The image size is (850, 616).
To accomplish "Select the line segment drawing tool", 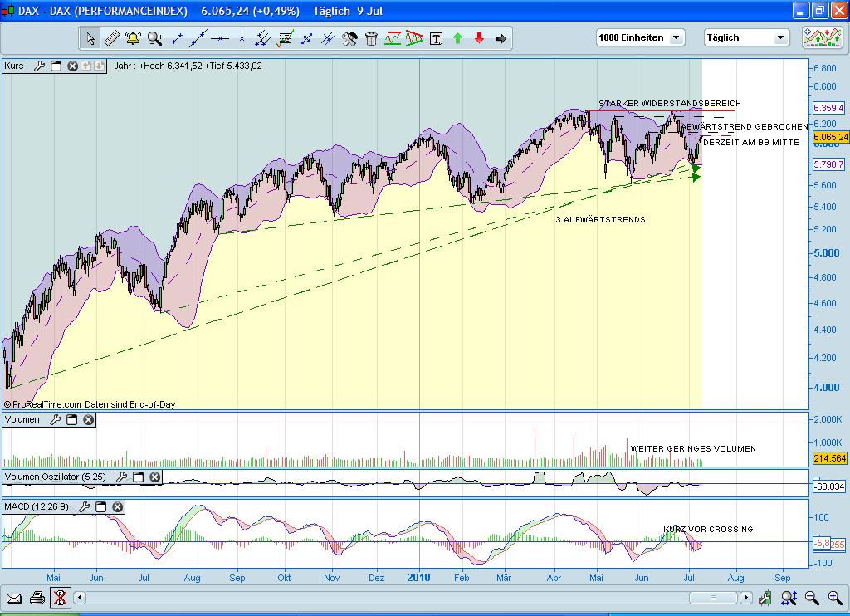I will (177, 38).
